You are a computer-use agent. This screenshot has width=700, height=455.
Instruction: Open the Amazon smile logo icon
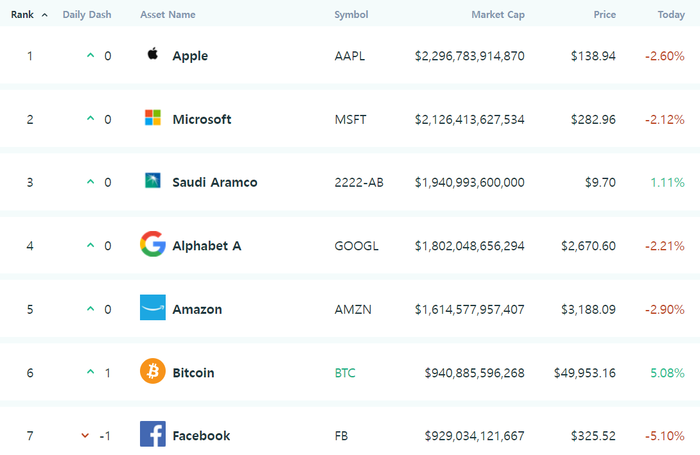point(153,307)
